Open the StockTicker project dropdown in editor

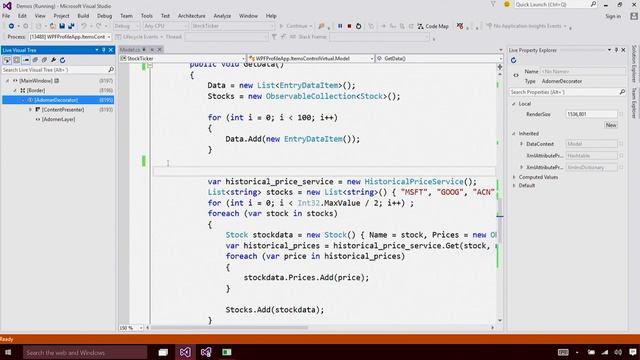tap(182, 59)
